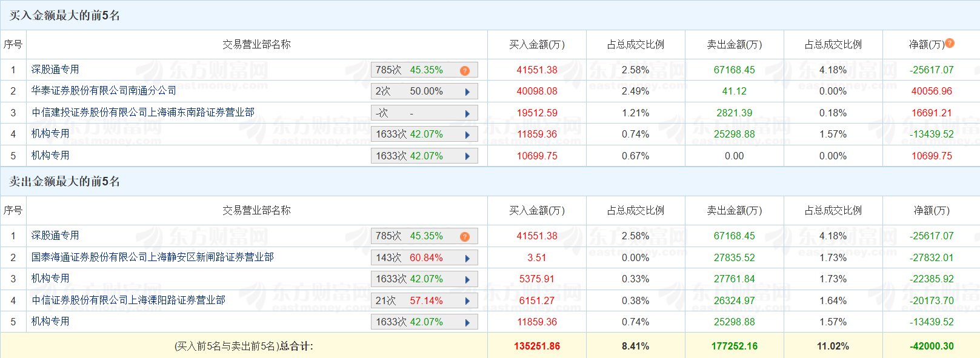980x358 pixels.
Task: Click the 143次 60.84% stats box
Action: click(x=418, y=258)
